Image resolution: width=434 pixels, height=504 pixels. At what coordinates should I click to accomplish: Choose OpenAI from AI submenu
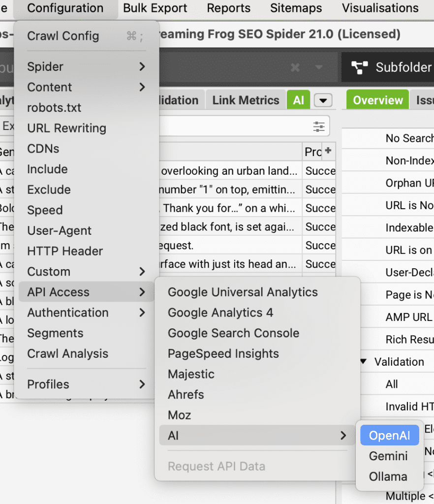[390, 436]
